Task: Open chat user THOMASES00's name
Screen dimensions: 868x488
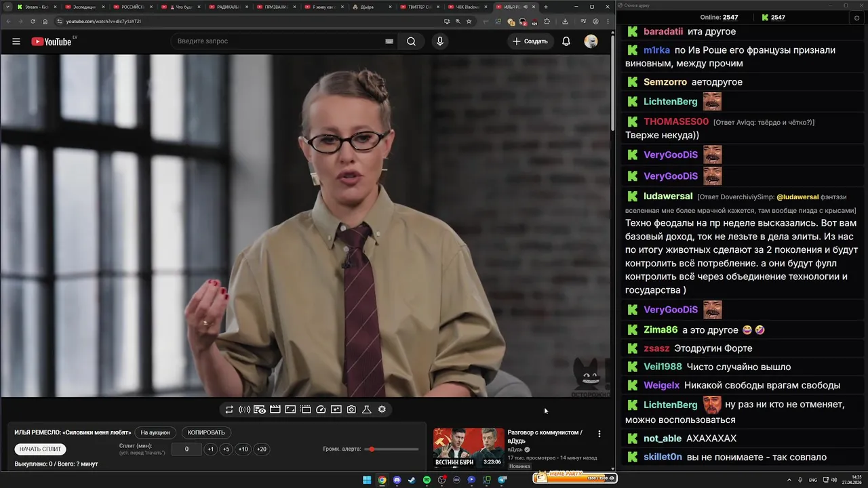Action: (x=676, y=121)
